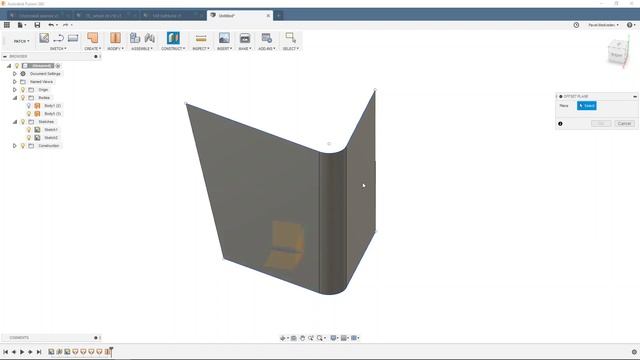Open the PATCH workspace dropdown
The height and width of the screenshot is (360, 640).
pyautogui.click(x=21, y=41)
